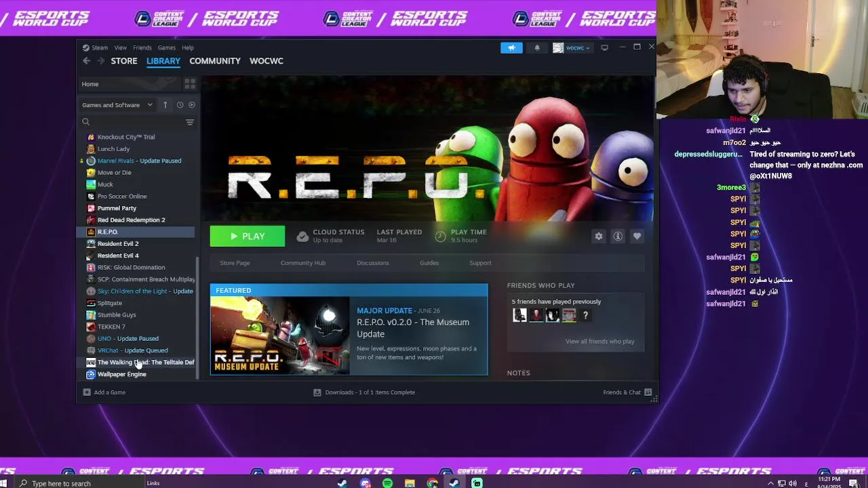Viewport: 868px width, 488px height.
Task: Click the Windows search box
Action: click(x=81, y=483)
